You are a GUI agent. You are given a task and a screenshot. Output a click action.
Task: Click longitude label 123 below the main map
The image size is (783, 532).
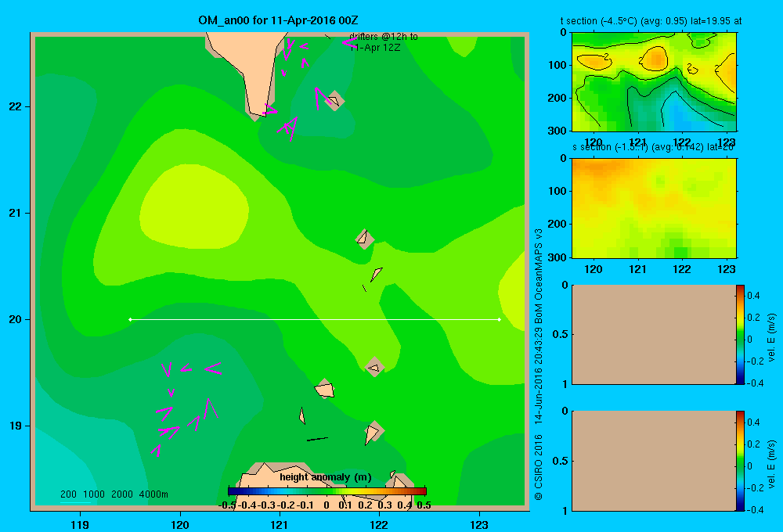click(479, 524)
